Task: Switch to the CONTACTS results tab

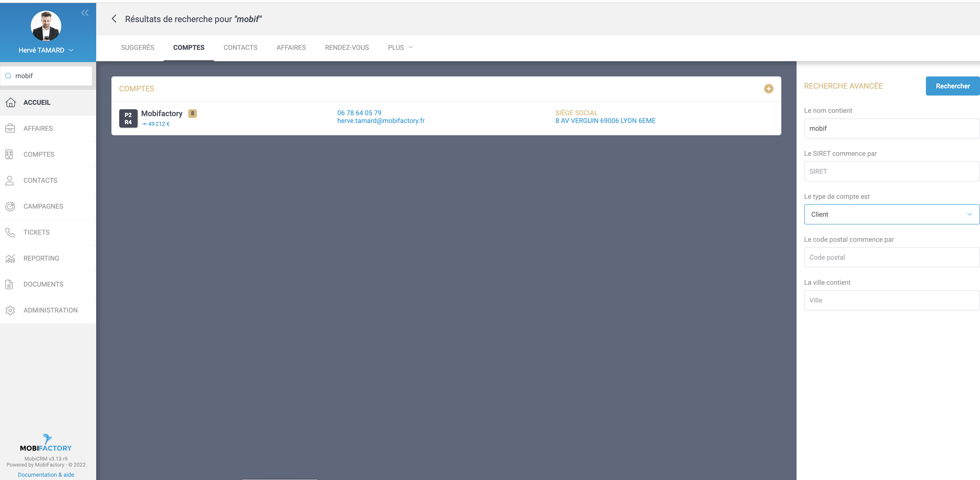Action: pyautogui.click(x=241, y=47)
